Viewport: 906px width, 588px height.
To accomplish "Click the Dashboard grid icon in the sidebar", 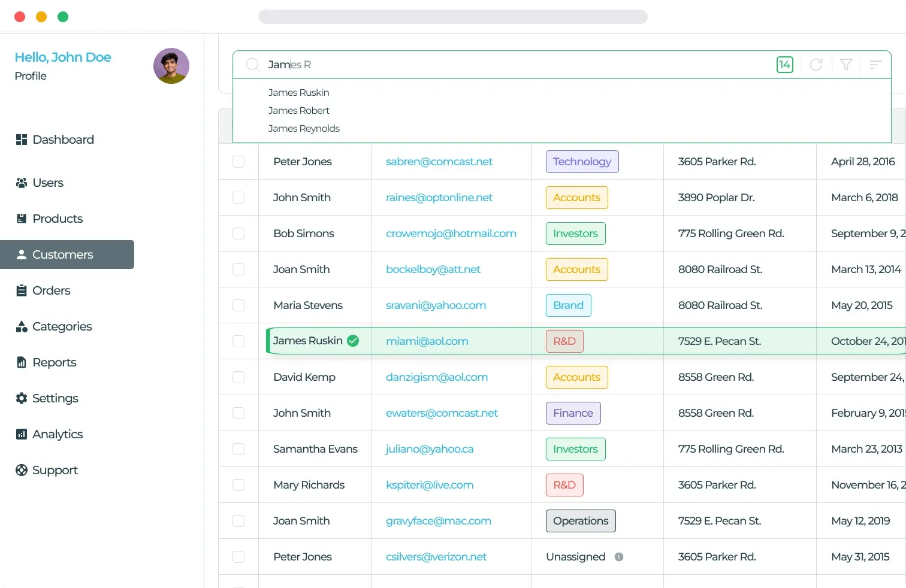I will [x=22, y=140].
